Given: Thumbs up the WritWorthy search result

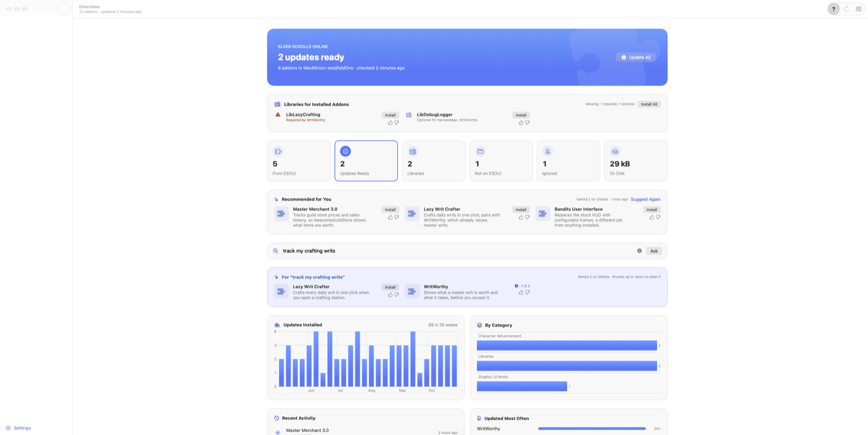Looking at the screenshot, I should [x=521, y=292].
